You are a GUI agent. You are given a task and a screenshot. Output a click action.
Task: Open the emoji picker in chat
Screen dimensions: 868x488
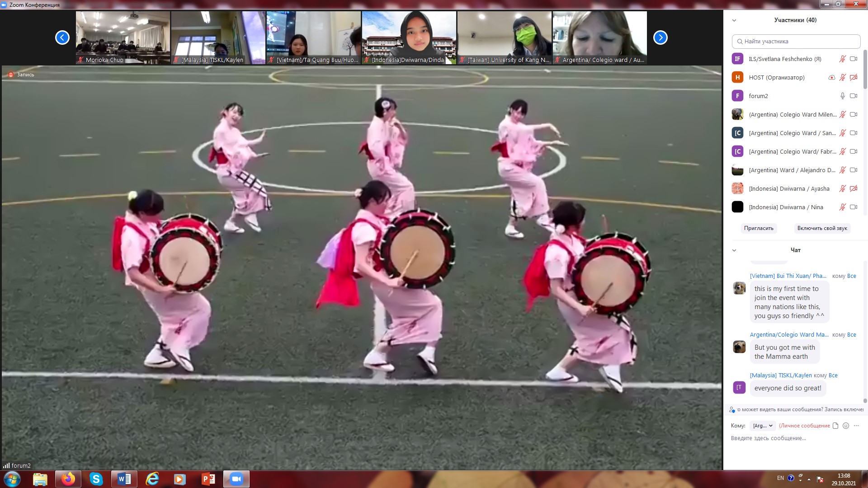click(846, 426)
